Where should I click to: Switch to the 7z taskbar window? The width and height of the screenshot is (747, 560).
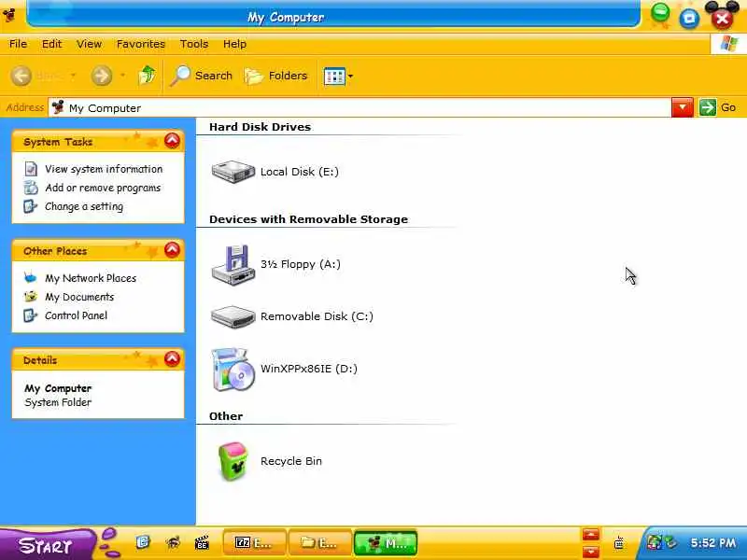(254, 542)
